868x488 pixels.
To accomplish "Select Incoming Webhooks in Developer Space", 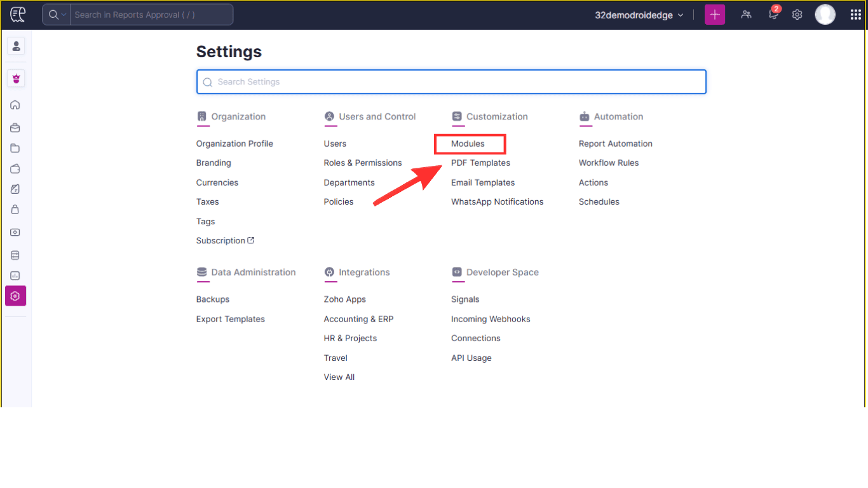I will (490, 319).
